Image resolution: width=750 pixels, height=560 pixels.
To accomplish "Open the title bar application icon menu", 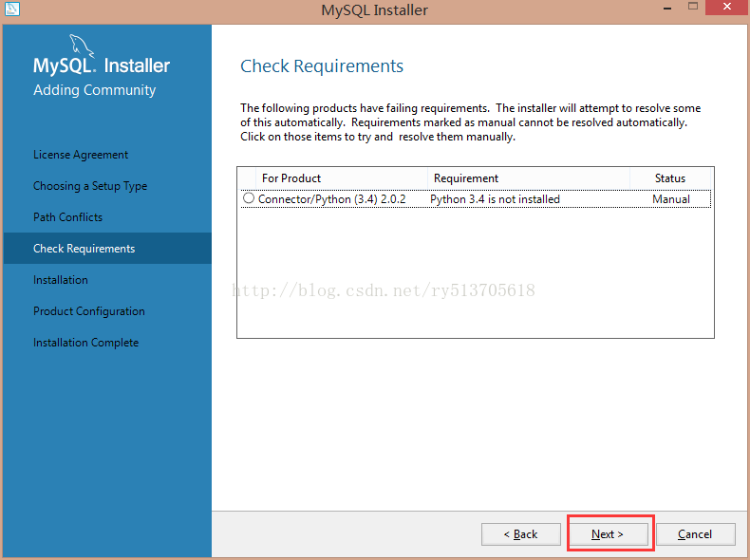I will [12, 9].
